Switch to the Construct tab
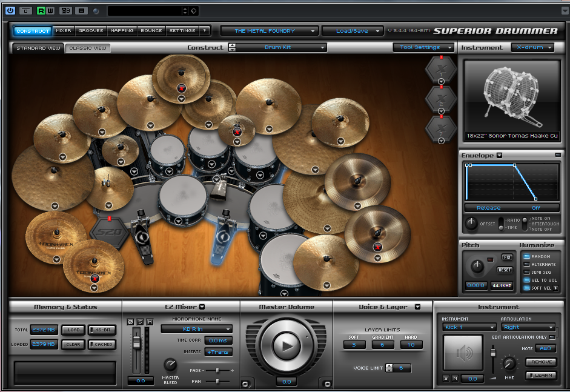 click(x=33, y=31)
